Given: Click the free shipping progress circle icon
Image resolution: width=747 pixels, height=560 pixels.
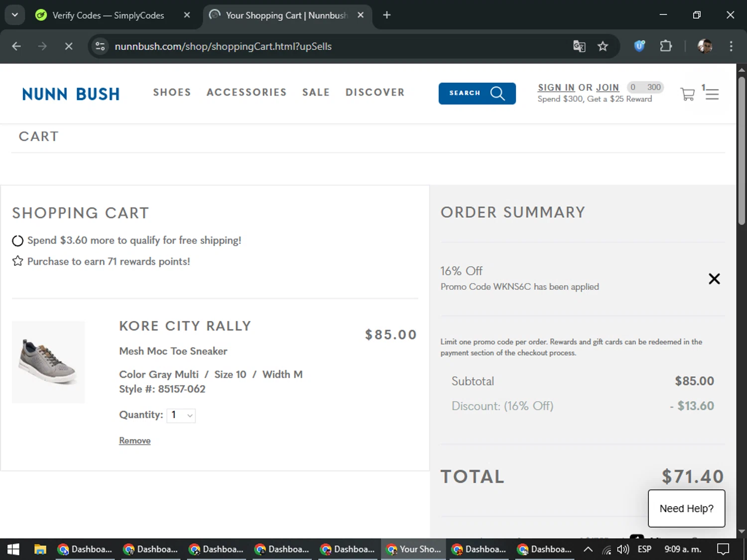Looking at the screenshot, I should coord(17,241).
